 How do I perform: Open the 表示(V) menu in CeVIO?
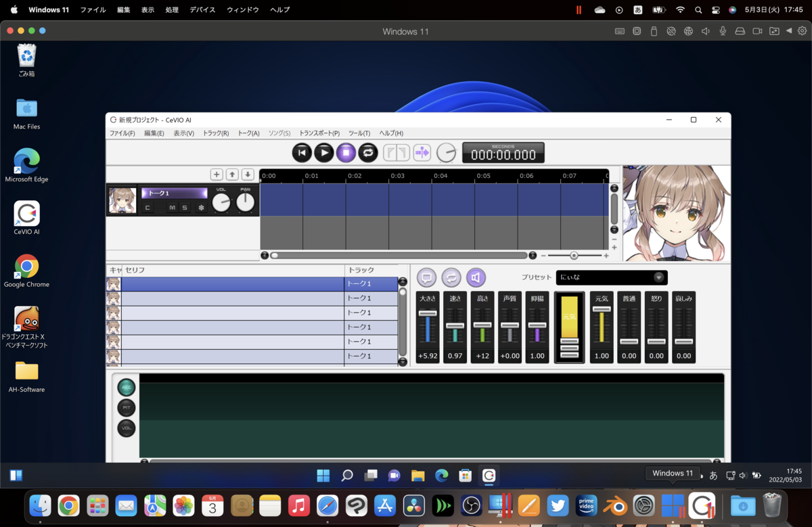(x=183, y=133)
